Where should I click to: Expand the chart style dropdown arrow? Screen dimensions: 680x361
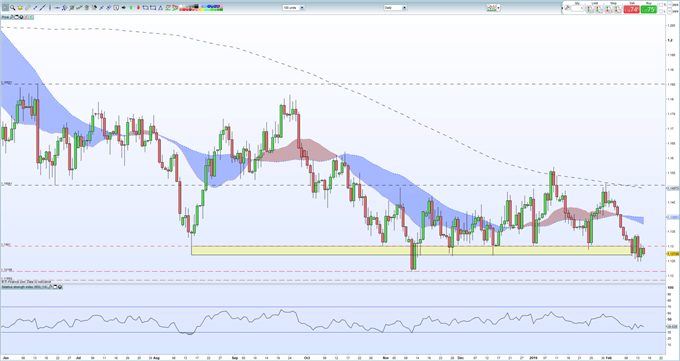498,8
